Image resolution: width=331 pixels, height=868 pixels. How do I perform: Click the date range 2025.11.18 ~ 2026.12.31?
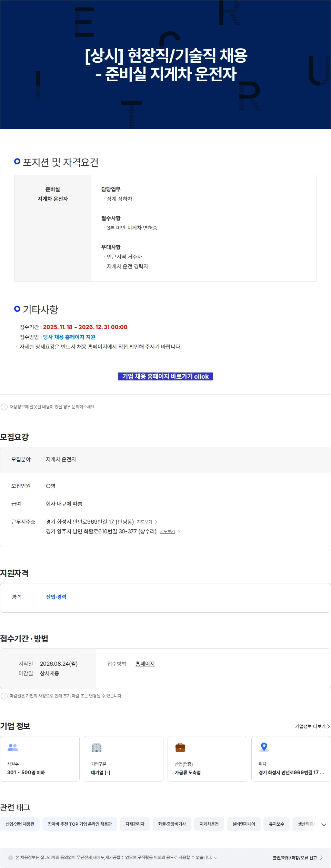(x=85, y=327)
